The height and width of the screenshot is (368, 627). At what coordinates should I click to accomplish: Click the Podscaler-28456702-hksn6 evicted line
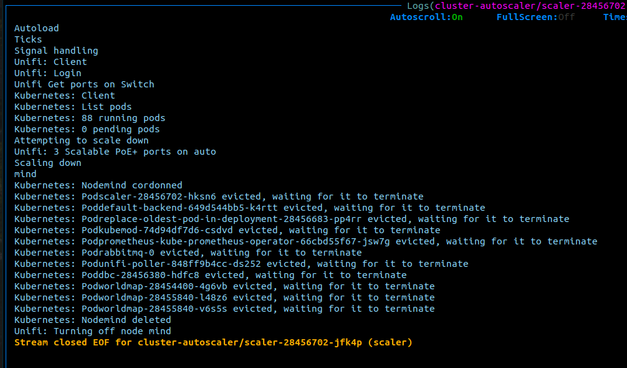coord(219,196)
